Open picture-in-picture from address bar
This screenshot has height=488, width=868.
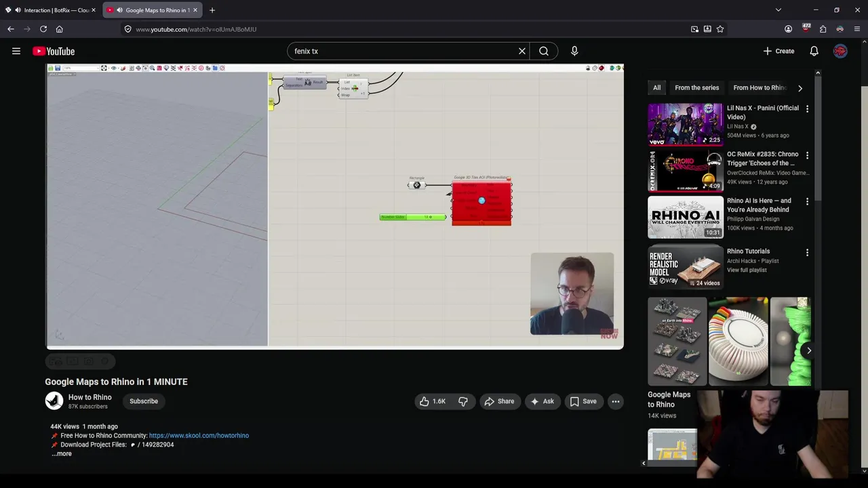[x=694, y=29]
